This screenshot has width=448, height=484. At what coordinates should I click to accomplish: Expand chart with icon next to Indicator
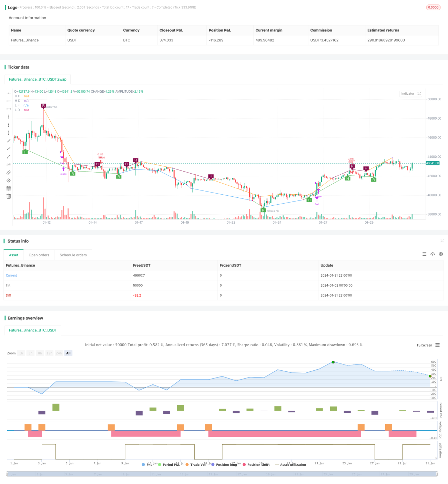(x=419, y=94)
